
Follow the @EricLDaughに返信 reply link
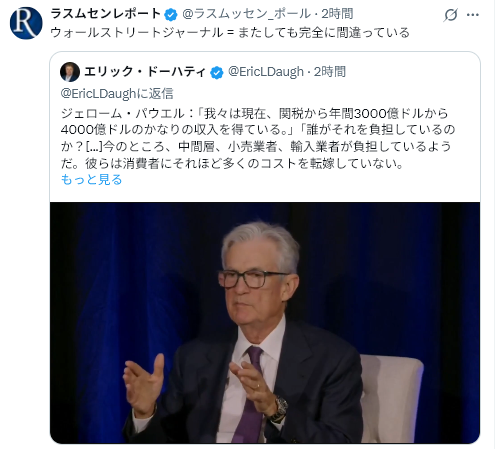click(117, 94)
